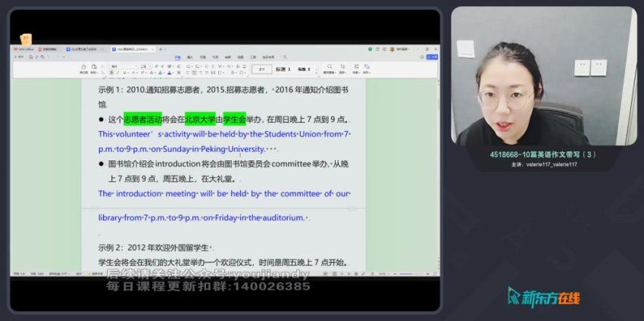Click the line 'library from 7 p.m. to 9 p.m.'

point(203,218)
